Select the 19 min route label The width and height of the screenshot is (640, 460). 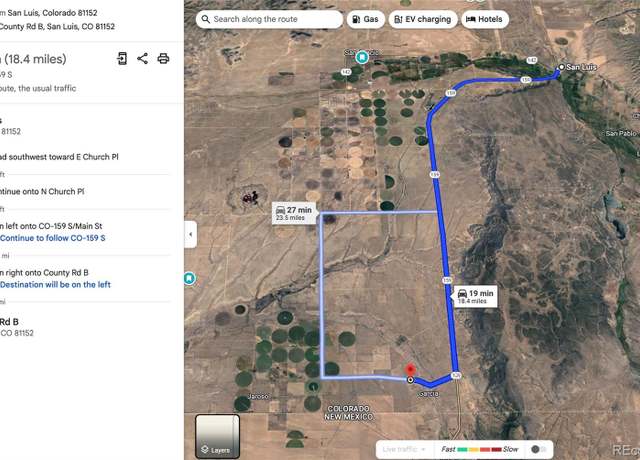click(x=475, y=297)
